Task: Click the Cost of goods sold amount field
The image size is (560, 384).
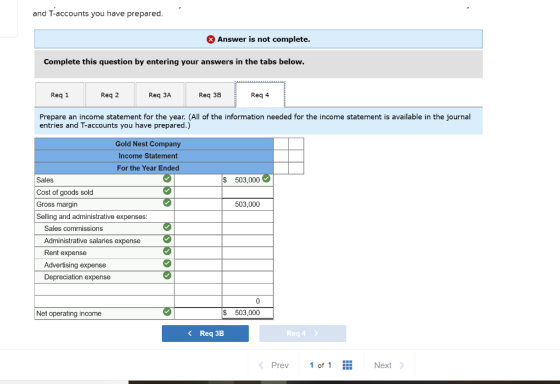Action: click(248, 192)
